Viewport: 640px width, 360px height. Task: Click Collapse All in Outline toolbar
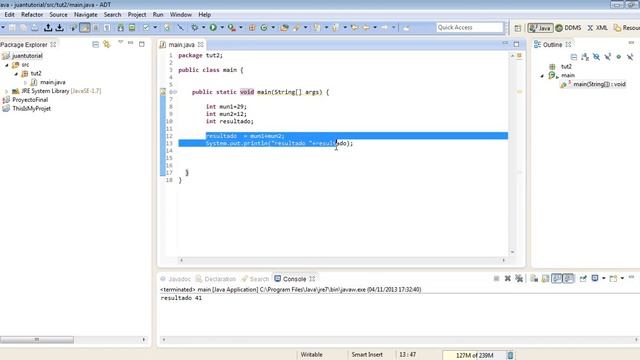[x=574, y=57]
